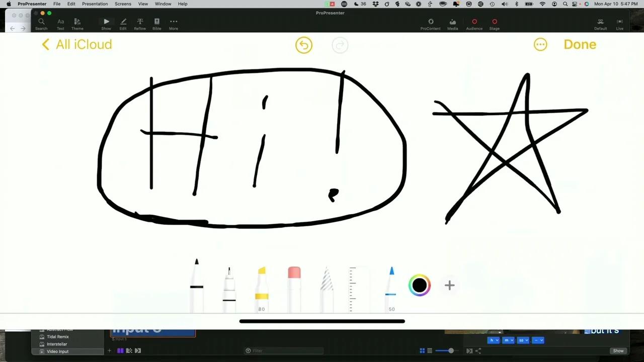Viewport: 644px width, 362px height.
Task: Open the rainbow color wheel picker
Action: tap(420, 285)
